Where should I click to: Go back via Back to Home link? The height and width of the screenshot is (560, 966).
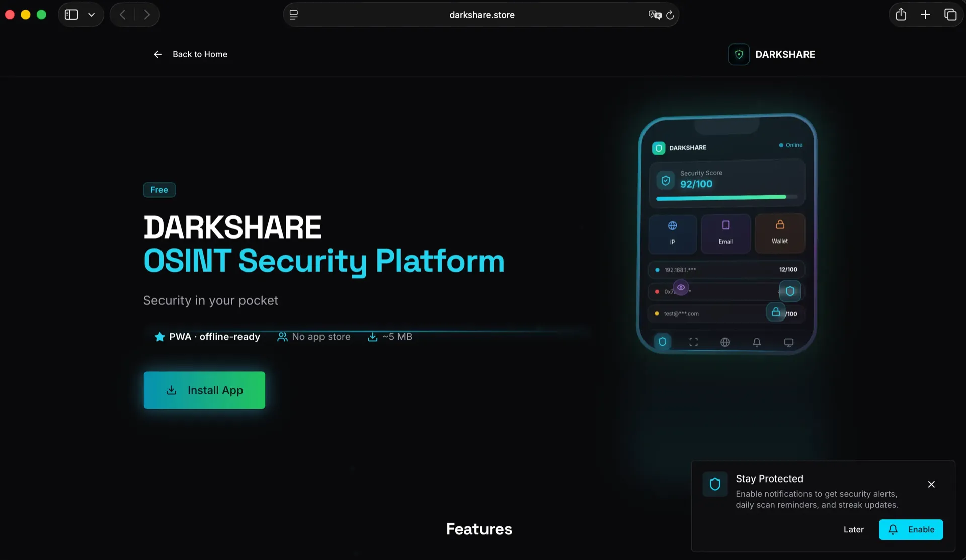coord(190,54)
